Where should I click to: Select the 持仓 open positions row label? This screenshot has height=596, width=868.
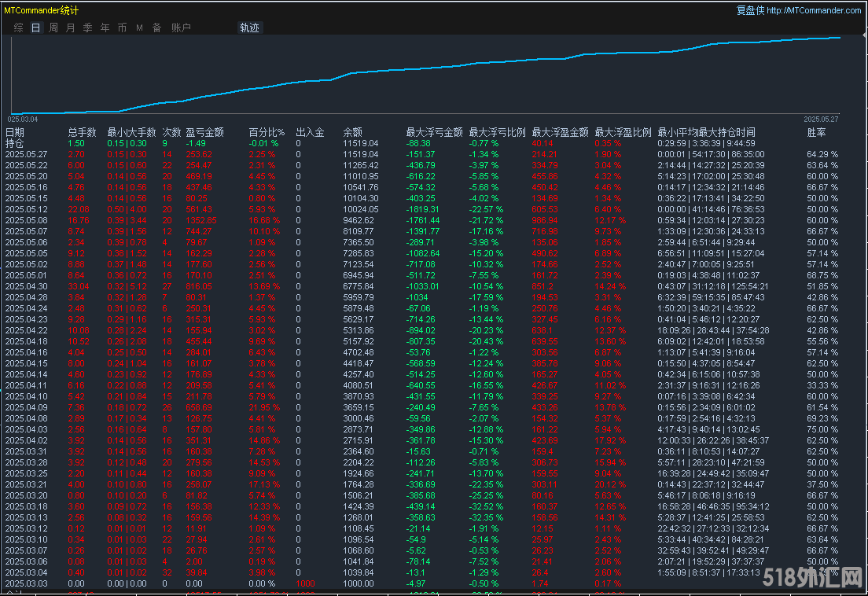click(15, 143)
